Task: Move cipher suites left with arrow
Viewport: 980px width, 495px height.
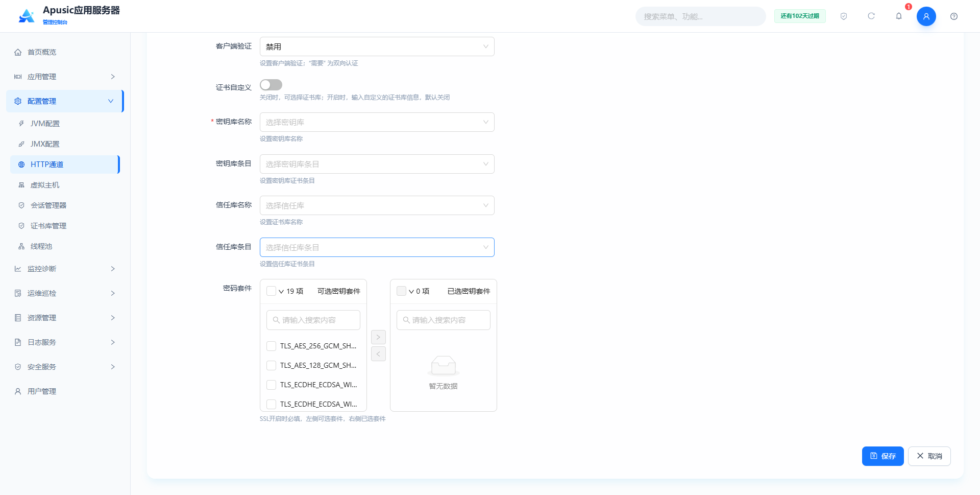Action: [x=378, y=353]
